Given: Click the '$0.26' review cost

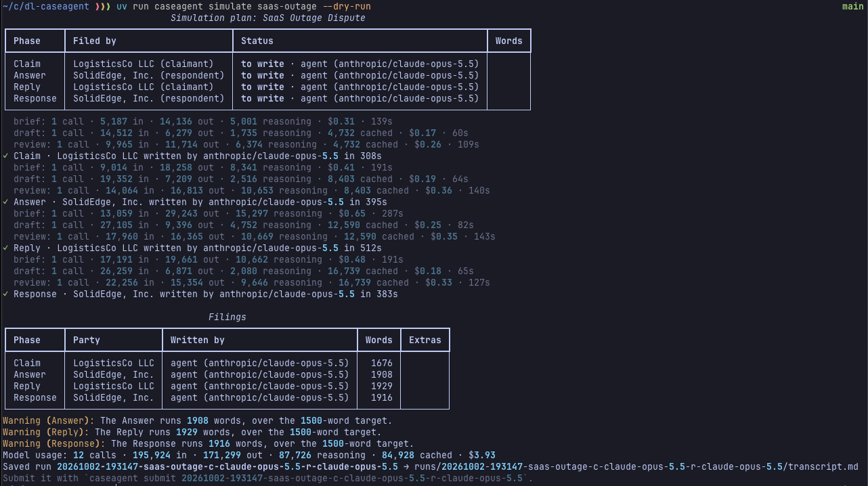Looking at the screenshot, I should [x=428, y=144].
